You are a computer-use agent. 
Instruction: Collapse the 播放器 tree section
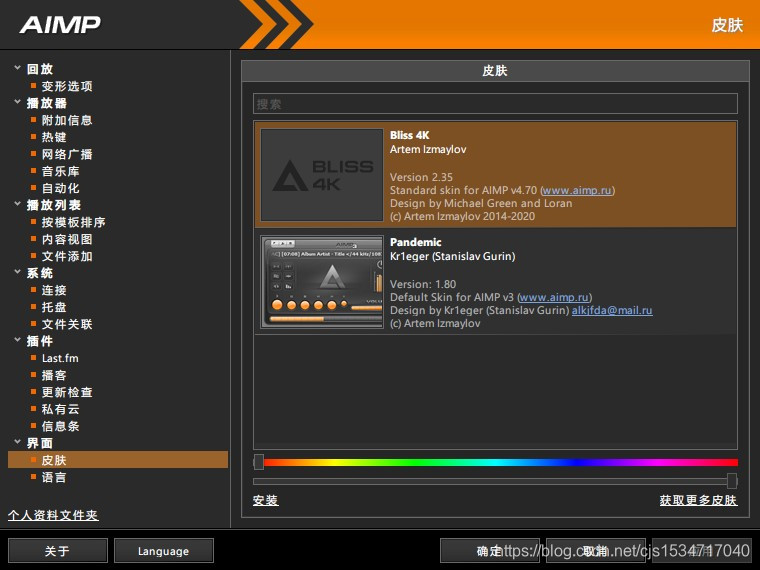tap(17, 102)
